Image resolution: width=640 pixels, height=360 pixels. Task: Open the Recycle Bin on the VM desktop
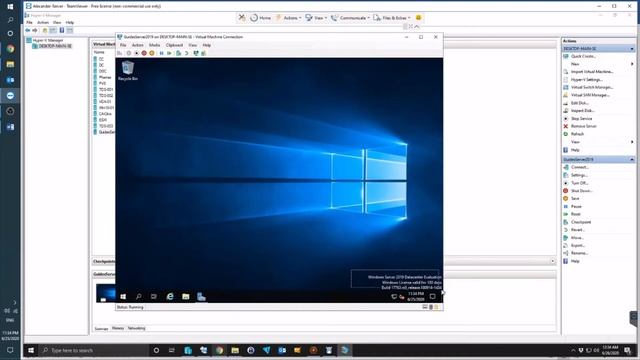pos(128,70)
